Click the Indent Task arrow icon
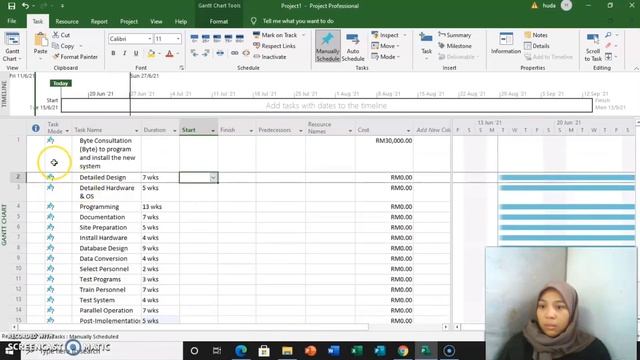The image size is (640, 360). (206, 53)
